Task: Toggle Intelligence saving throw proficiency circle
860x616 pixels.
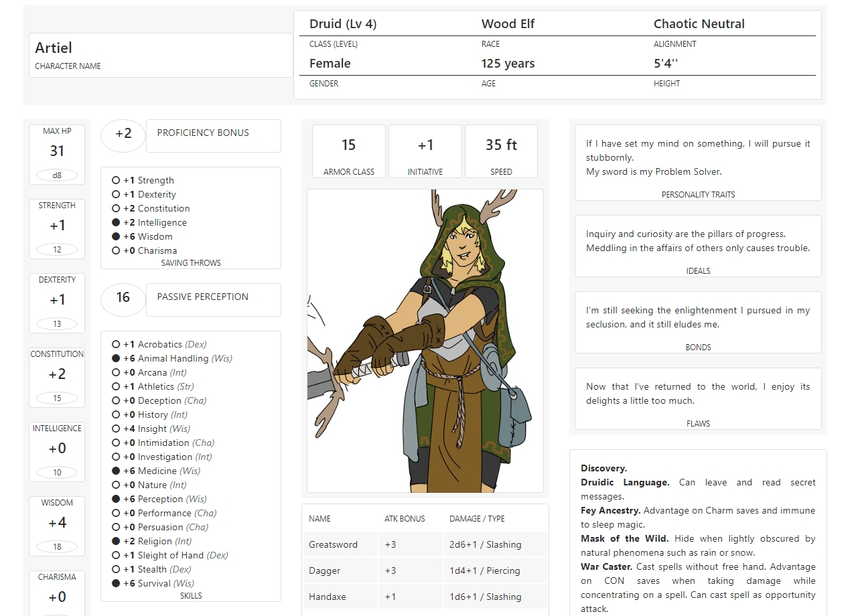Action: (116, 223)
